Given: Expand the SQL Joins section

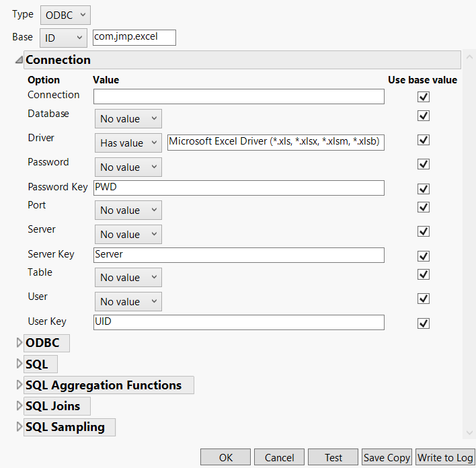Looking at the screenshot, I should (x=19, y=405).
